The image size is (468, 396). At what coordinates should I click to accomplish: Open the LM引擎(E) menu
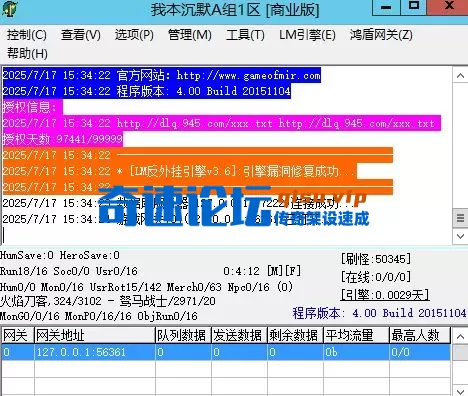pos(307,35)
